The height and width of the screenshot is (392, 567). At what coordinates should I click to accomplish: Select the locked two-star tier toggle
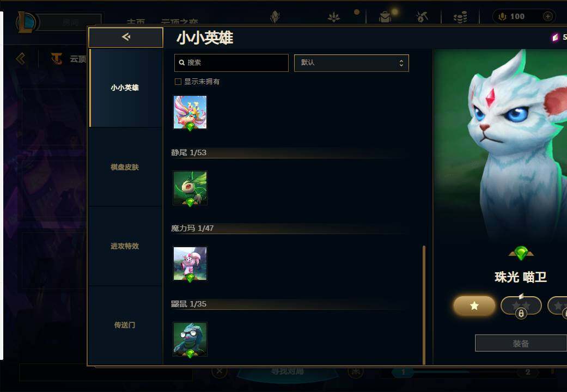pos(521,306)
